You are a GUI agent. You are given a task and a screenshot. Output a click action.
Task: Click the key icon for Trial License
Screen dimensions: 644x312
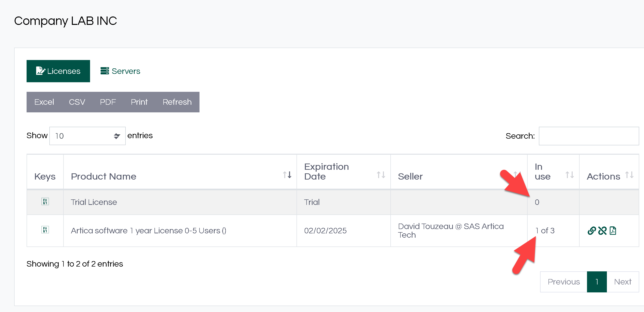point(45,202)
